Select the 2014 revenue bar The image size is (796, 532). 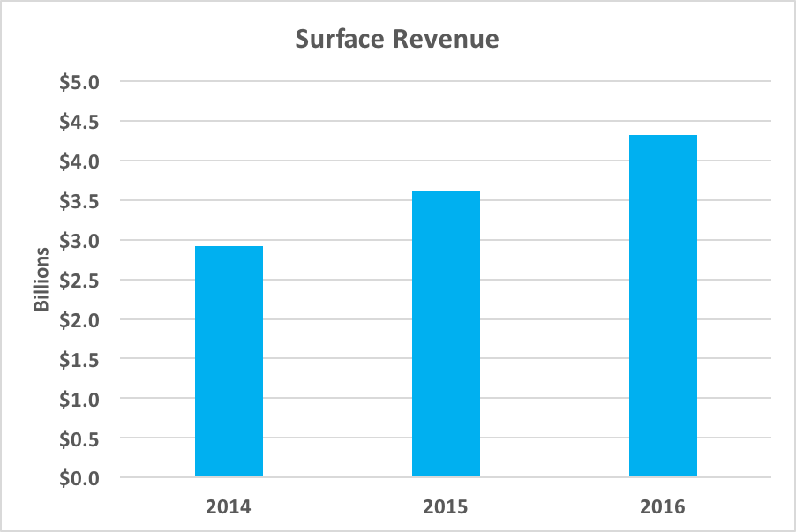(228, 362)
